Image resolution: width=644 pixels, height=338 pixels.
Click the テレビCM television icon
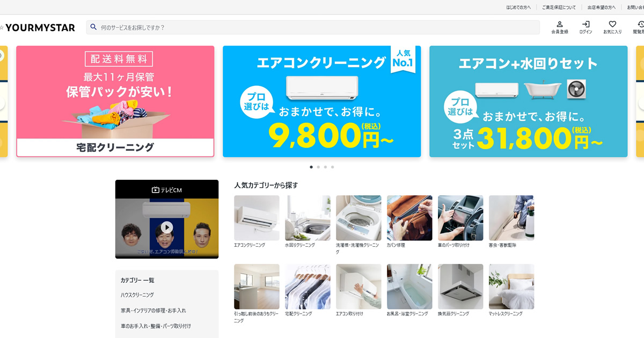pyautogui.click(x=156, y=190)
